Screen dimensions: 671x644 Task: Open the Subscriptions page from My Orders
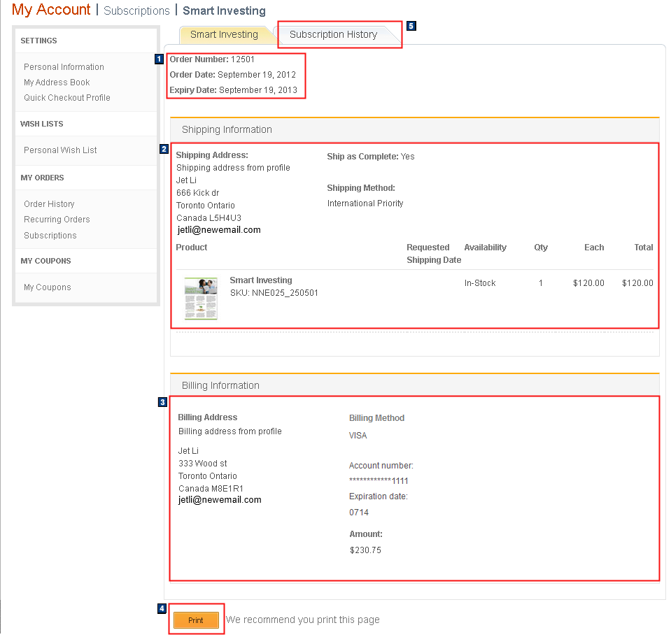50,235
